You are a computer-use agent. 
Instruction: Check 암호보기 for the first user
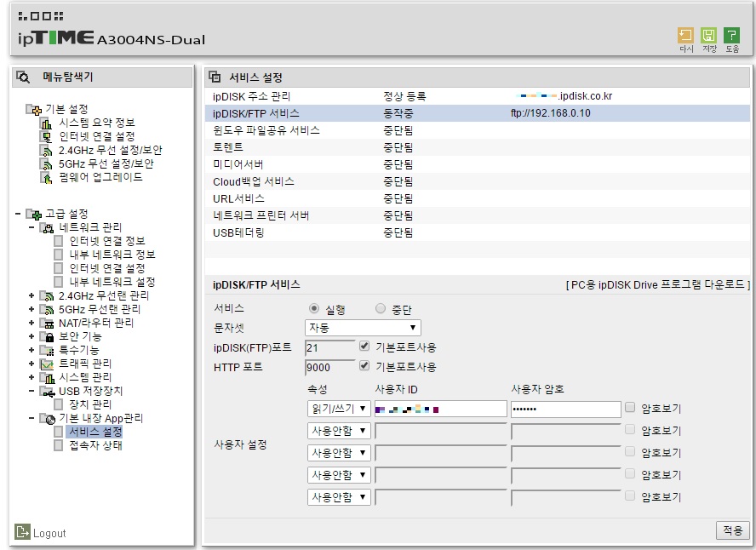coord(630,408)
